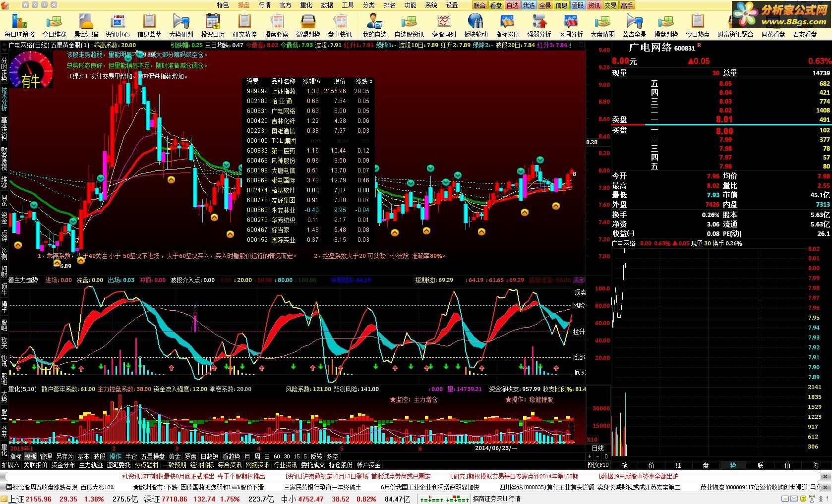Open 今日维赛 toolbar icon
The image size is (832, 504).
click(54, 26)
